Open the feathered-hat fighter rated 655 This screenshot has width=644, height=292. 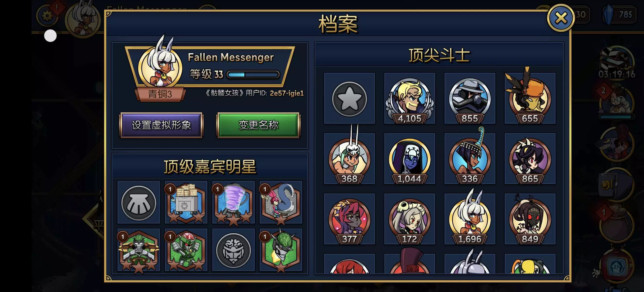point(530,98)
